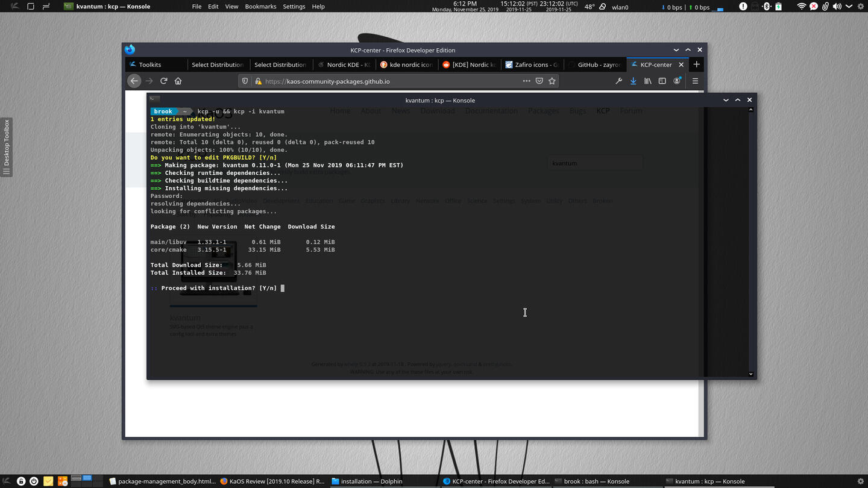Switch to the Nordic KDE tab
Screen dimensions: 868x488
[x=344, y=64]
